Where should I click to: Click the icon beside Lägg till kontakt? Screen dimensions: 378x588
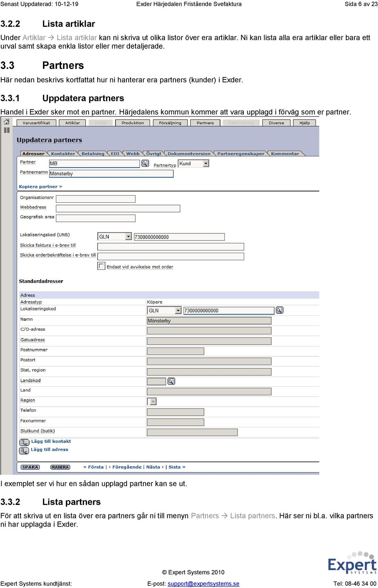click(24, 442)
